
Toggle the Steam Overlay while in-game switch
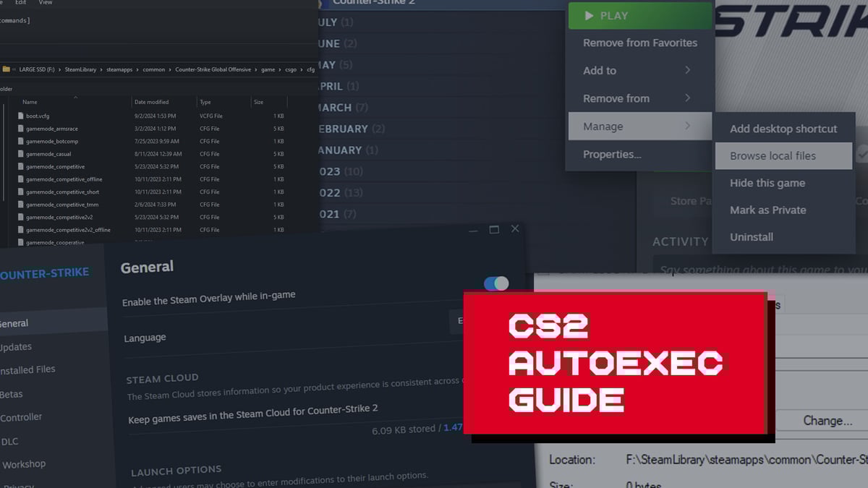[496, 283]
